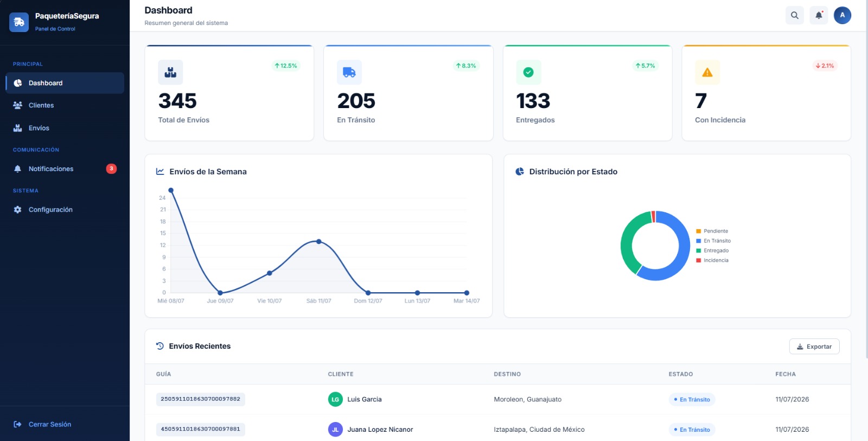868x441 pixels.
Task: Click the pie icon beside Distribución por Estado
Action: (520, 172)
